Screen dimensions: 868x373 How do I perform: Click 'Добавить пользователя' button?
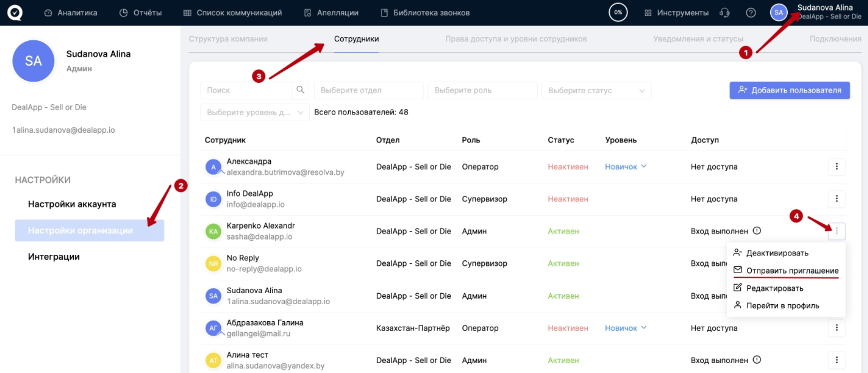pos(789,90)
